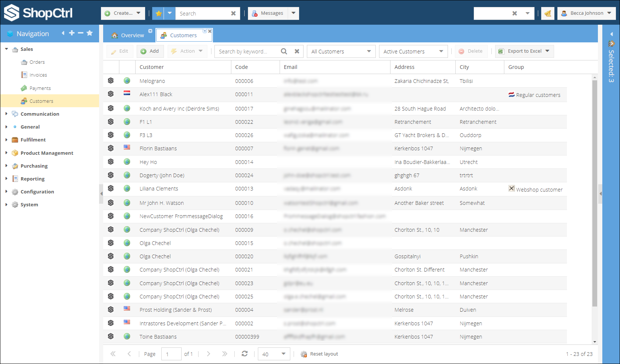Image resolution: width=620 pixels, height=364 pixels.
Task: Click the globe icon in Hey Ho row
Action: (x=127, y=162)
